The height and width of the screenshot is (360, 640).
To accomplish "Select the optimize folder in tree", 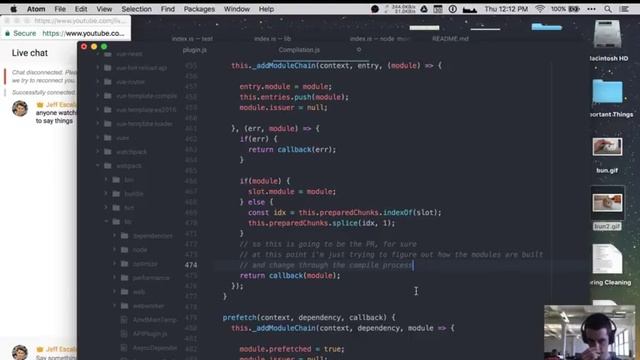I will pyautogui.click(x=145, y=264).
